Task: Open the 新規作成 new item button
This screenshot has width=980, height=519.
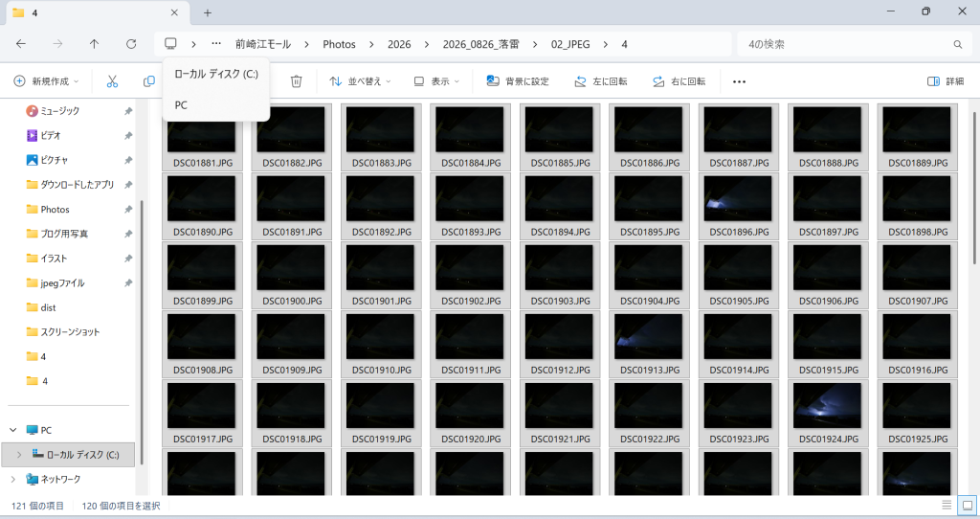Action: pos(46,81)
